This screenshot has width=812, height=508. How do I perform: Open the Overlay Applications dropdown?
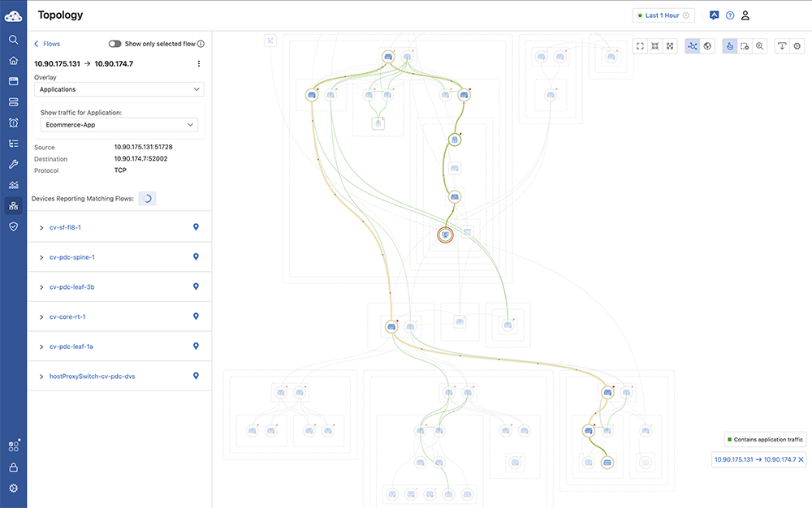pyautogui.click(x=119, y=89)
